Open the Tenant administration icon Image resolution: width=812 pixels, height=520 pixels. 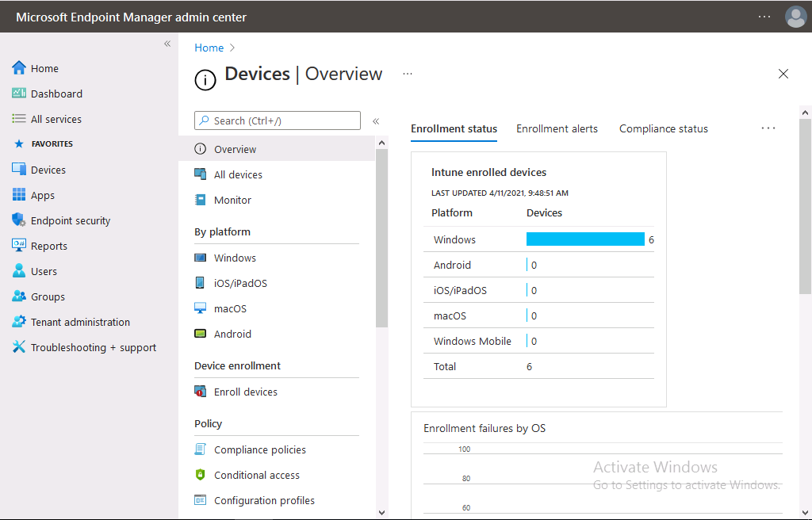pos(19,322)
